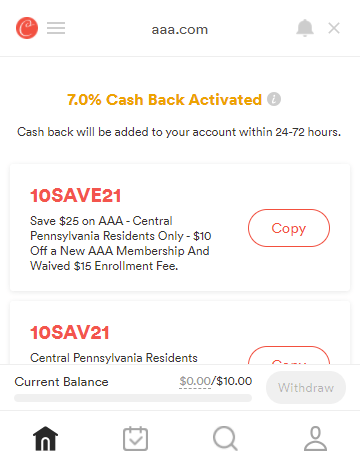The width and height of the screenshot is (360, 466).
Task: Close the cash back panel
Action: point(334,28)
